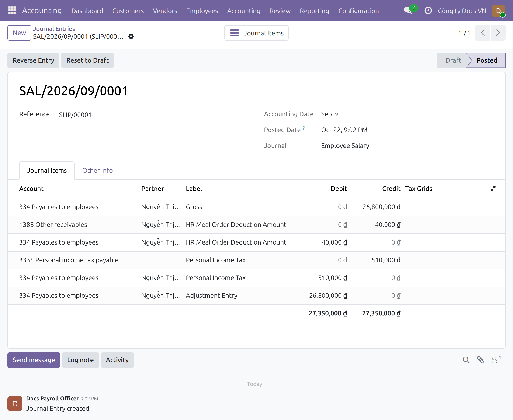Open the apps grid menu icon
Screen dimensions: 513x420
pos(12,10)
